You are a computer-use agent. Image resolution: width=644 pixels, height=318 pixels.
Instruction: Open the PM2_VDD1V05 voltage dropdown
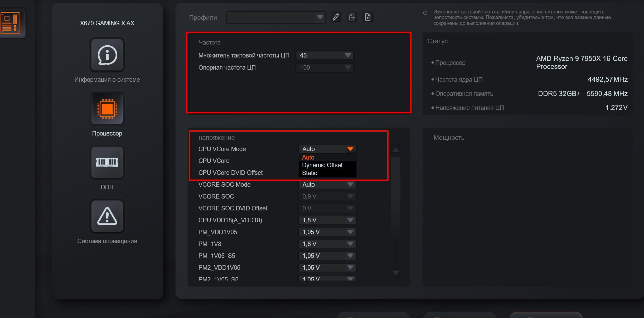(327, 268)
